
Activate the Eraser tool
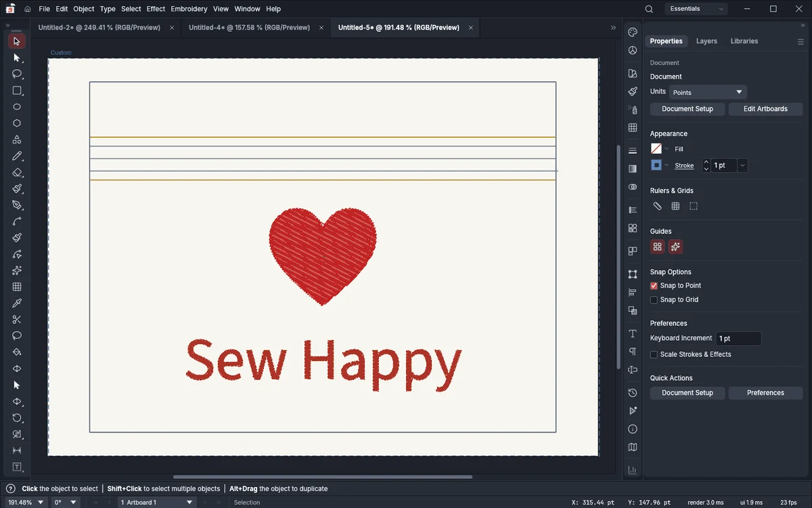tap(17, 173)
